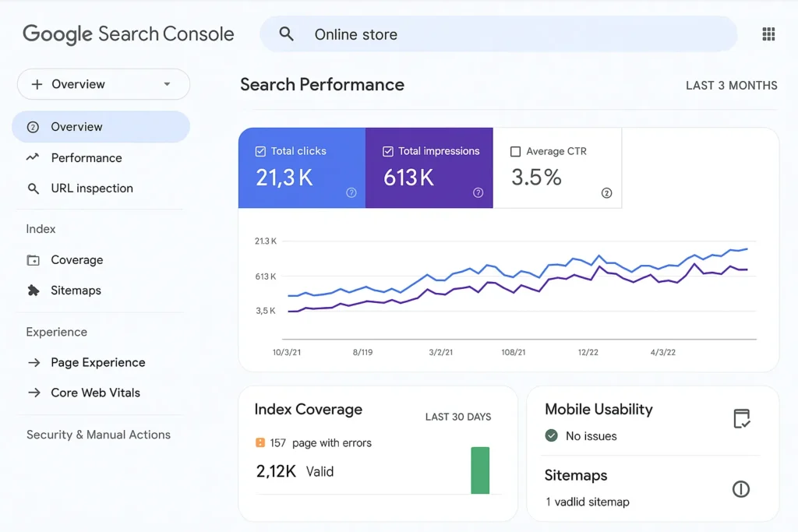Screen dimensions: 798x532
Task: Click the green Valid pages bar
Action: (480, 470)
